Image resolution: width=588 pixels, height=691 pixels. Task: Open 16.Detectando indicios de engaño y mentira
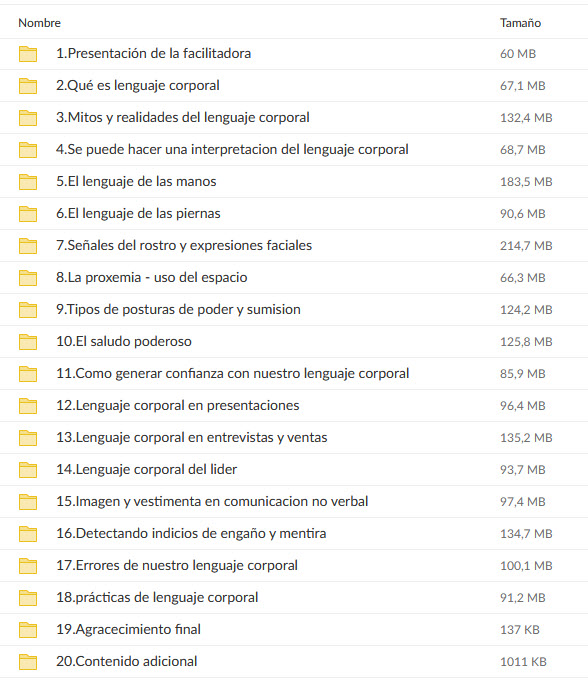coord(191,534)
